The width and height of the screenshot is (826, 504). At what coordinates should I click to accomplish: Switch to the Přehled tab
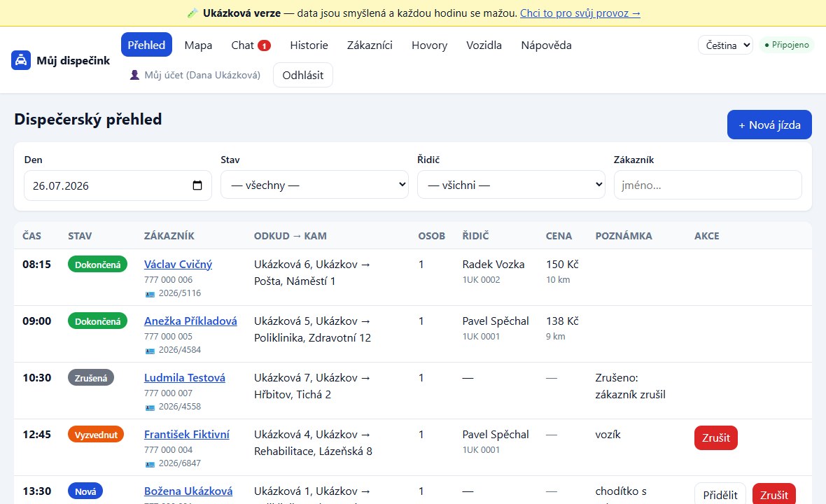pos(146,45)
